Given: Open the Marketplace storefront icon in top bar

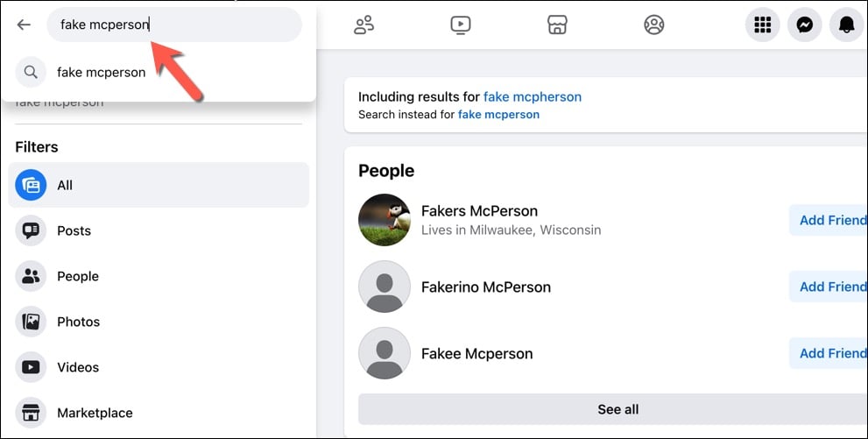Looking at the screenshot, I should click(x=557, y=25).
